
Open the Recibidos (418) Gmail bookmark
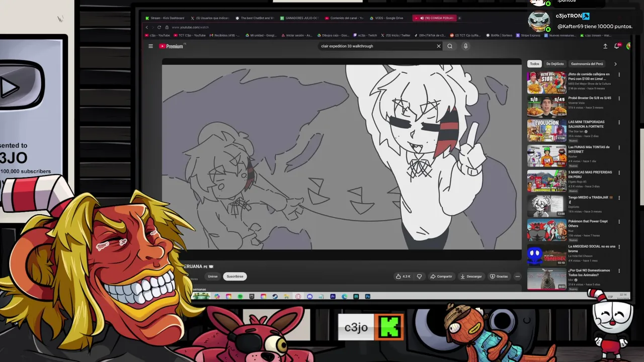pos(225,35)
